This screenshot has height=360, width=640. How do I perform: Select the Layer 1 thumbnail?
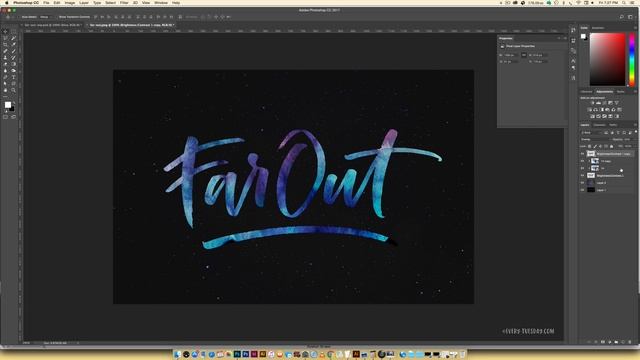[x=591, y=190]
